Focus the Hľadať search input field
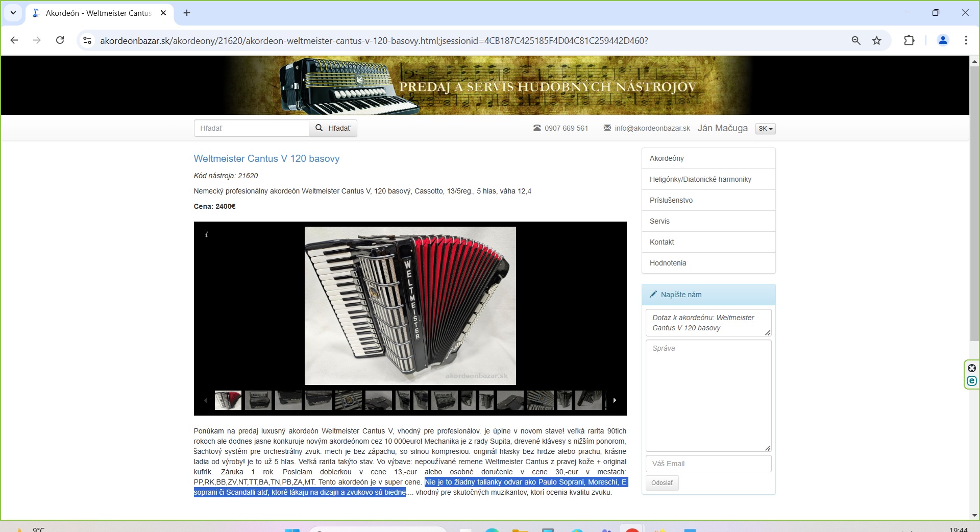The image size is (980, 532). pyautogui.click(x=251, y=128)
